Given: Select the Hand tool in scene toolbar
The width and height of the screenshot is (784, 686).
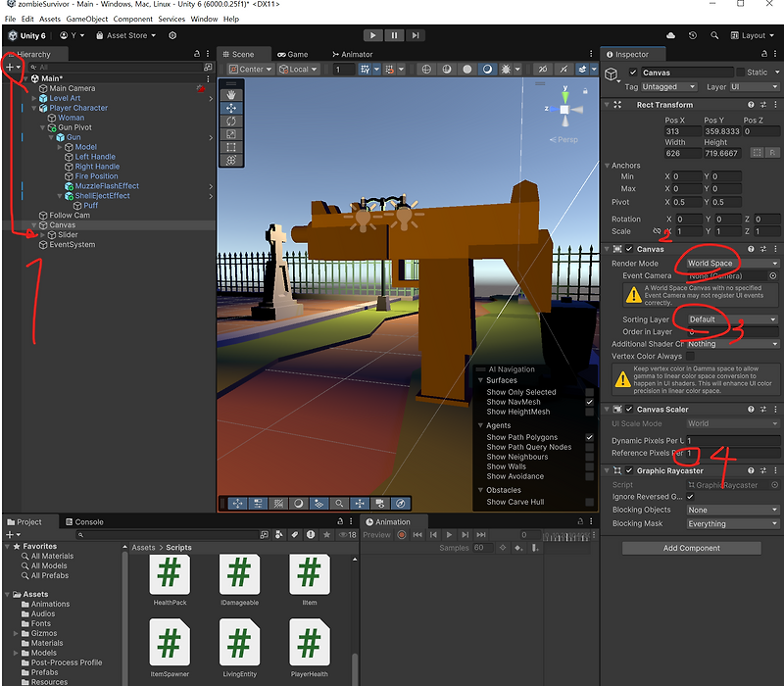Looking at the screenshot, I should [x=231, y=94].
